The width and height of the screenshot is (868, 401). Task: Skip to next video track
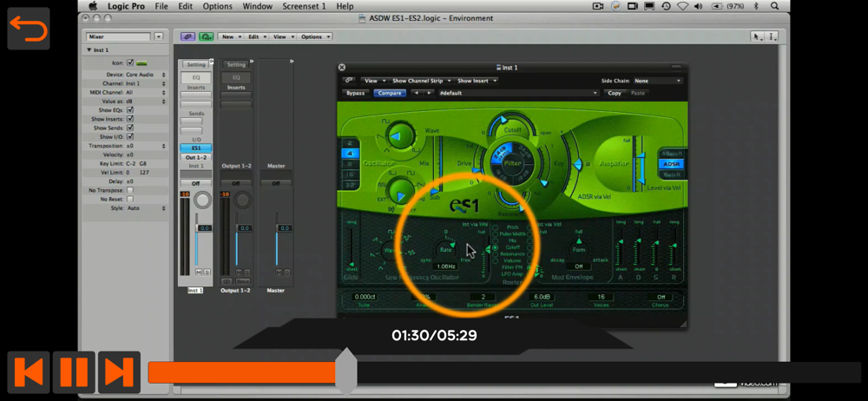(119, 371)
